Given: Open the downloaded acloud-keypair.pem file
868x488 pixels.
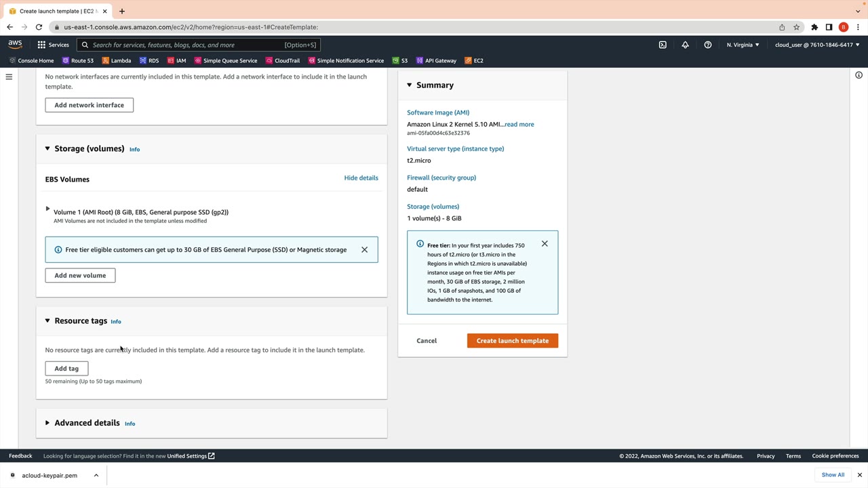Looking at the screenshot, I should tap(50, 475).
